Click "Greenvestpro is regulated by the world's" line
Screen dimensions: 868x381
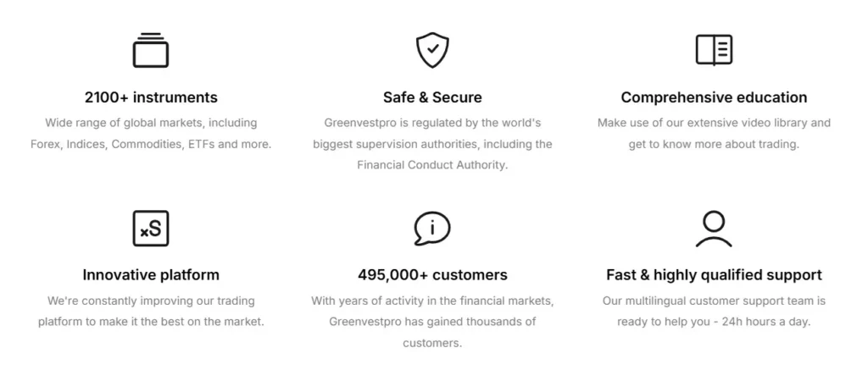432,123
